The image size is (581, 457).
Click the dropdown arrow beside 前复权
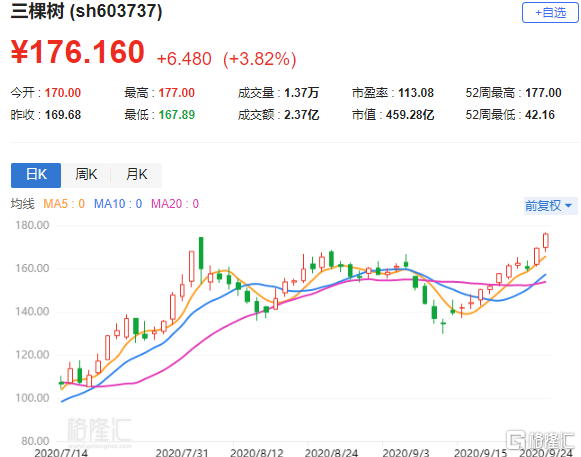coord(568,205)
